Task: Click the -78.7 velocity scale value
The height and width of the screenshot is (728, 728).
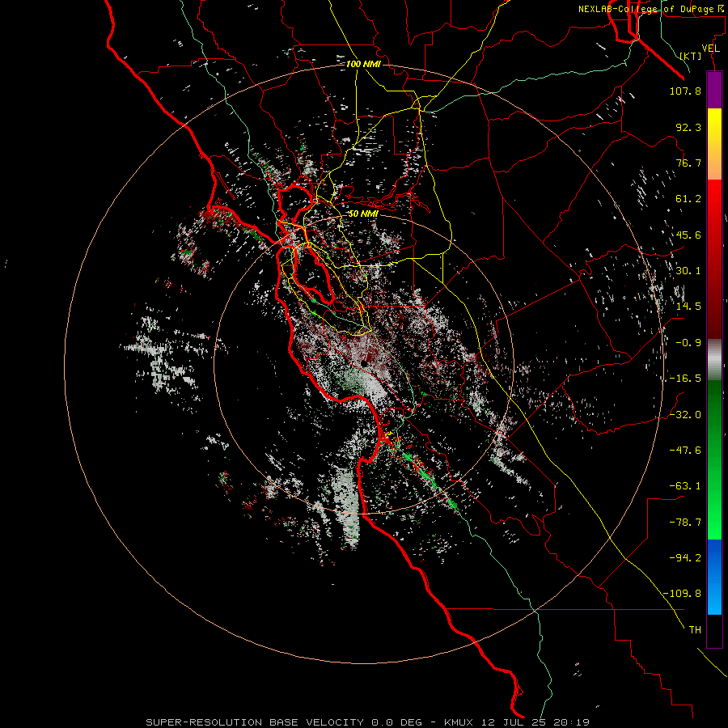Action: click(x=685, y=523)
